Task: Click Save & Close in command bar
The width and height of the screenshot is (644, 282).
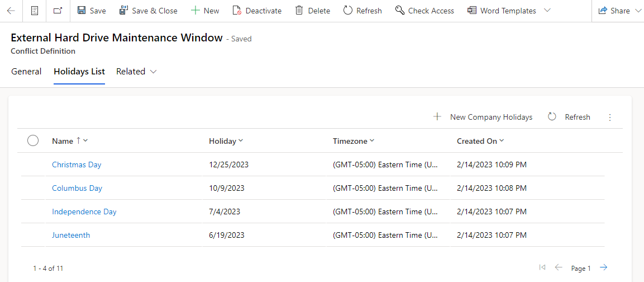Action: [x=148, y=11]
